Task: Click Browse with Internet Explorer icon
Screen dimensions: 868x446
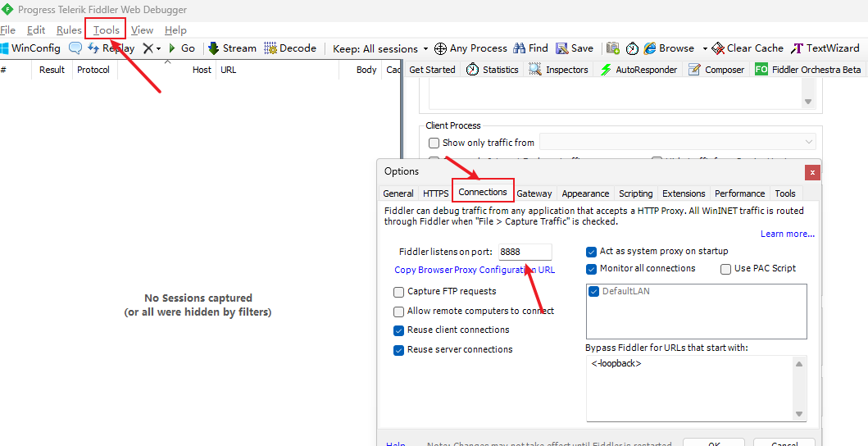Action: [x=649, y=48]
